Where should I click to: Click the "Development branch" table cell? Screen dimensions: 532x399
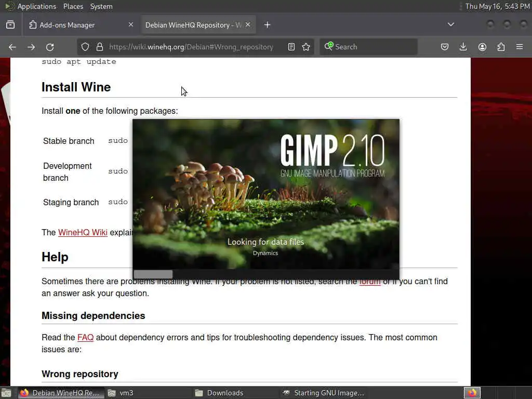tap(68, 172)
